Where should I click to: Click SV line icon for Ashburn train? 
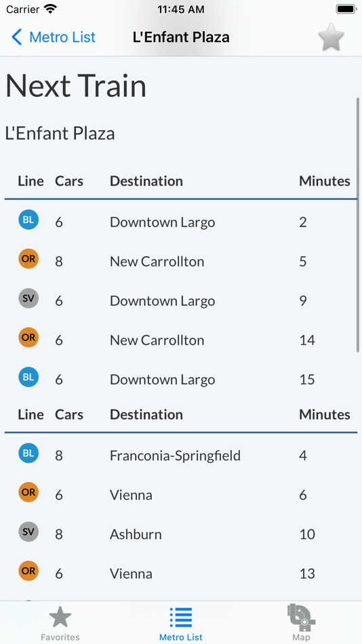28,532
